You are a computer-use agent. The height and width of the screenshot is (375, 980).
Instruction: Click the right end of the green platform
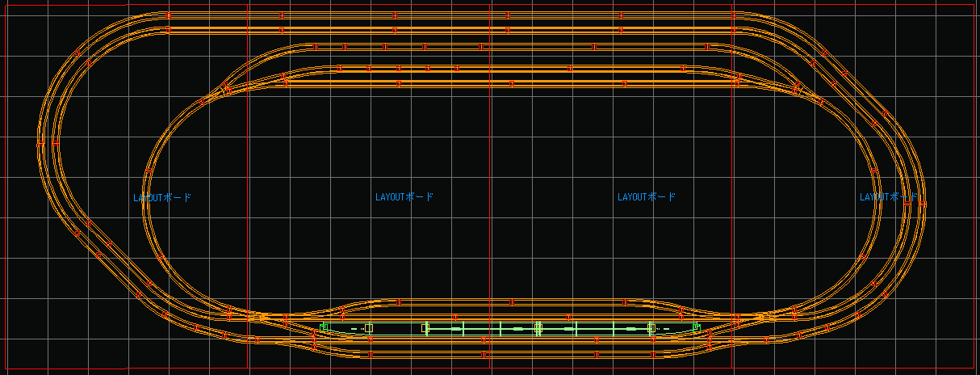[695, 327]
